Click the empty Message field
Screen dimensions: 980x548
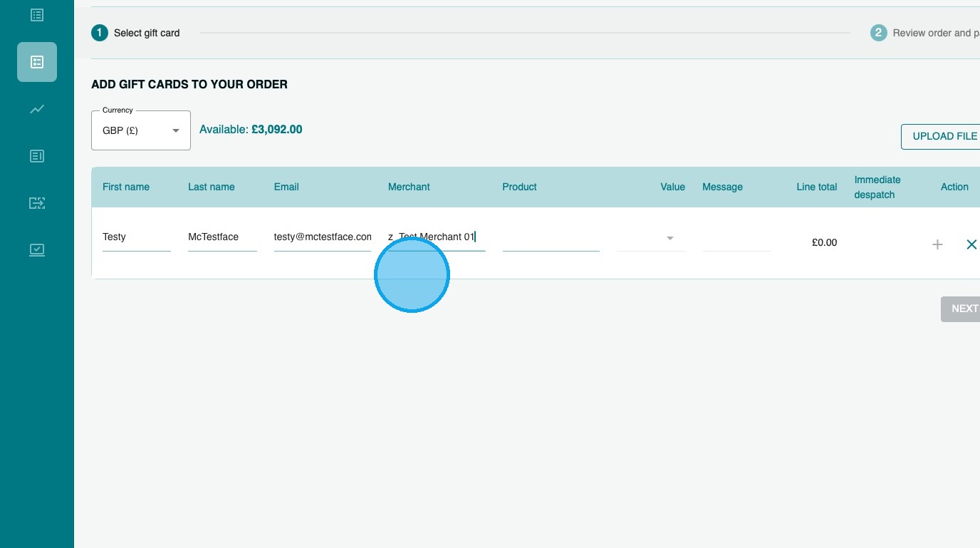(736, 237)
